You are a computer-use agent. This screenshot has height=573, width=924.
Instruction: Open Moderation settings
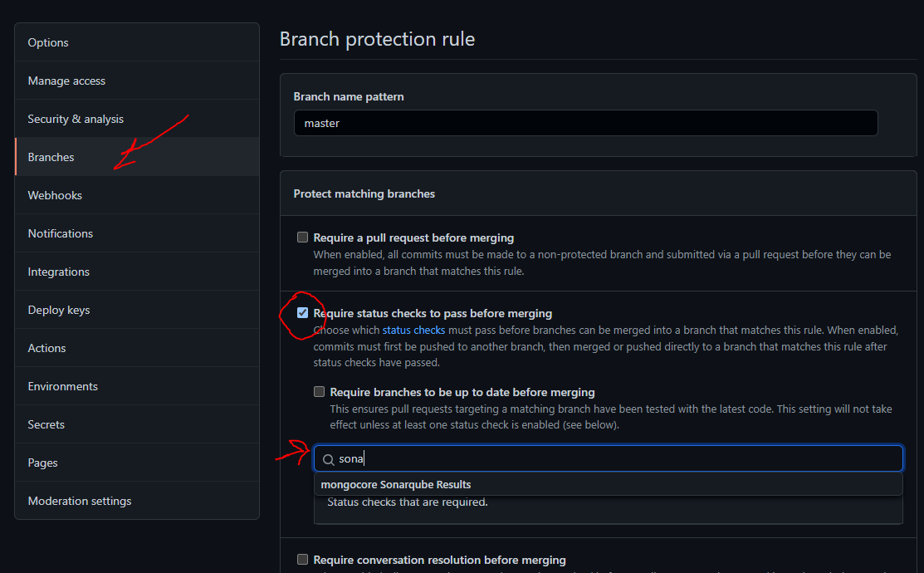(x=80, y=501)
